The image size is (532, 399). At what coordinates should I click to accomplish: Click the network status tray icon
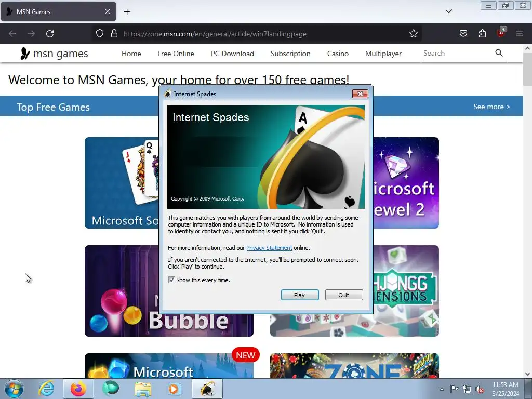coord(467,389)
